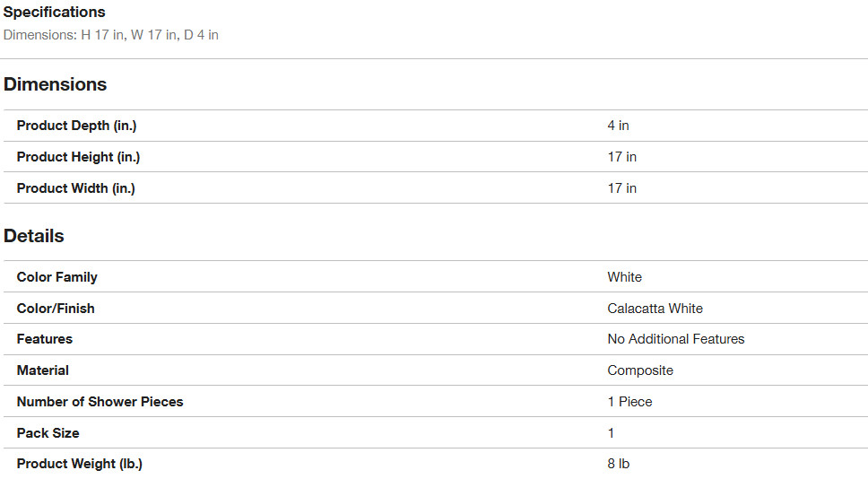Select the Product Height (in.) label
This screenshot has width=868, height=479.
[78, 157]
